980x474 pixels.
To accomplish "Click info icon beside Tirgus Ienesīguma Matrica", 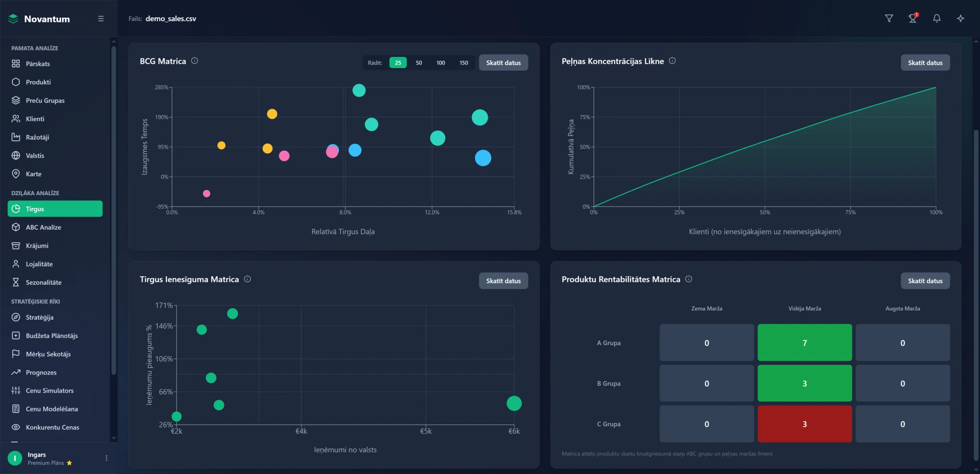I will pos(247,279).
